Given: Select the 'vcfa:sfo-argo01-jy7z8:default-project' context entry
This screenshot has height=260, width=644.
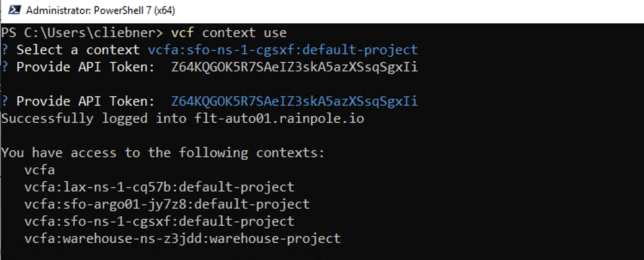Looking at the screenshot, I should coord(167,204).
